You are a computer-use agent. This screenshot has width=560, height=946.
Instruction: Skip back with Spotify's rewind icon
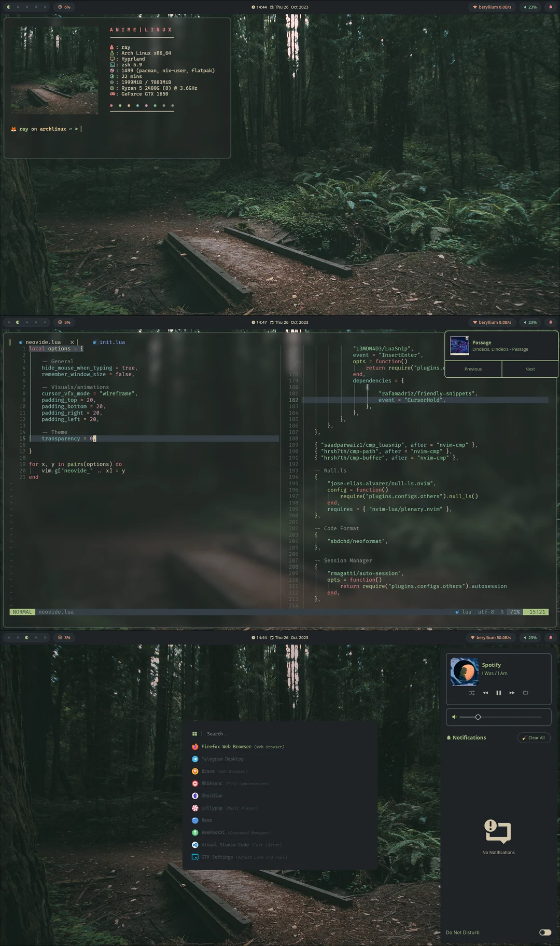click(x=485, y=693)
